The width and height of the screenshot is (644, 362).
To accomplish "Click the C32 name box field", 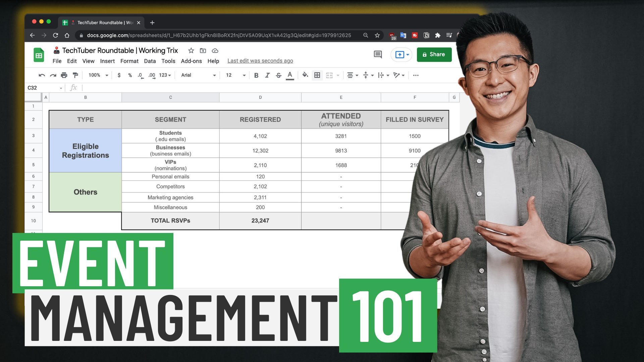I will tap(42, 88).
